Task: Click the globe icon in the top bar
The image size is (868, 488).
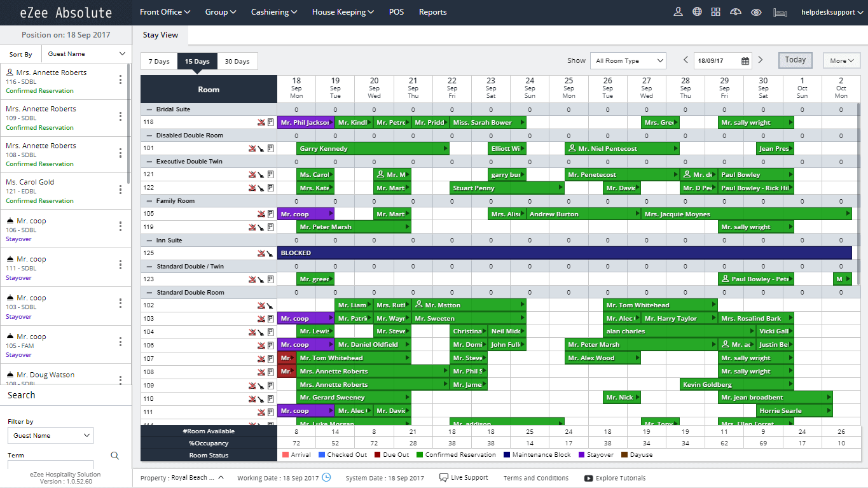Action: [697, 11]
